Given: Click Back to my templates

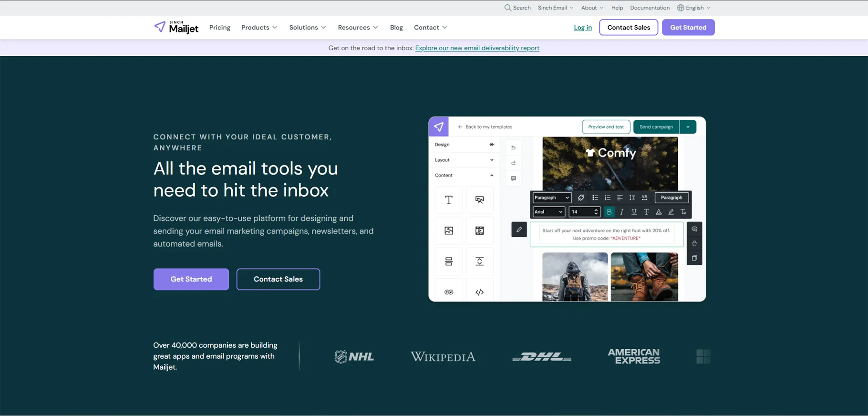Looking at the screenshot, I should 485,127.
